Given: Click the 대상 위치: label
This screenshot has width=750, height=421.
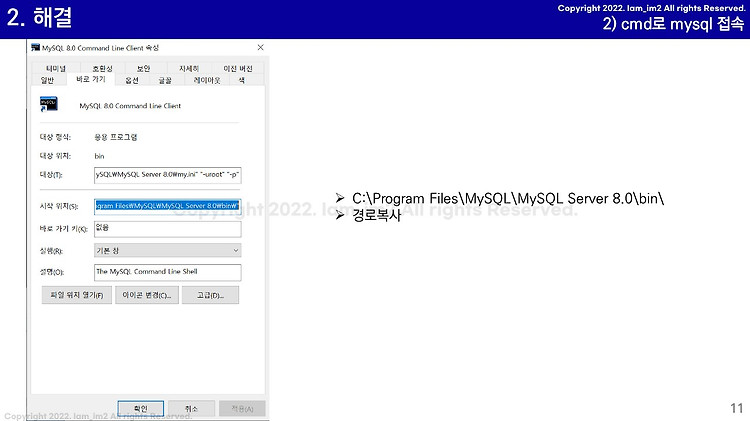Looking at the screenshot, I should pos(55,156).
